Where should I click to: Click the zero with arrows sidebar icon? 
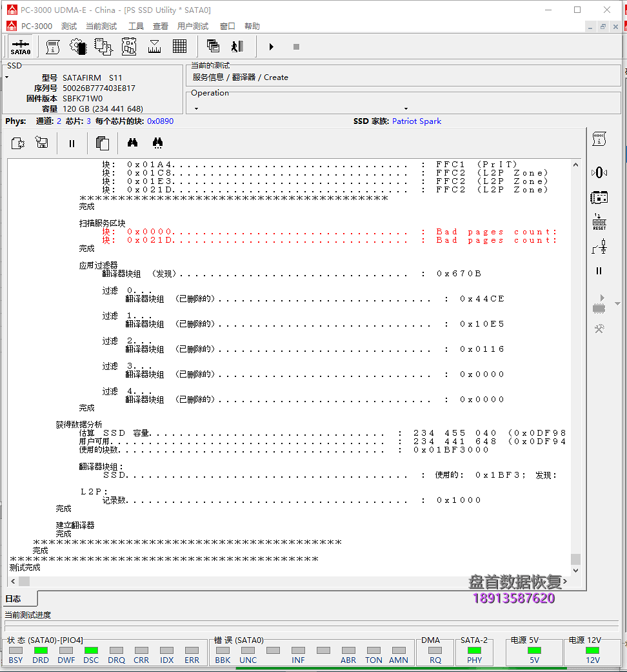pos(599,173)
